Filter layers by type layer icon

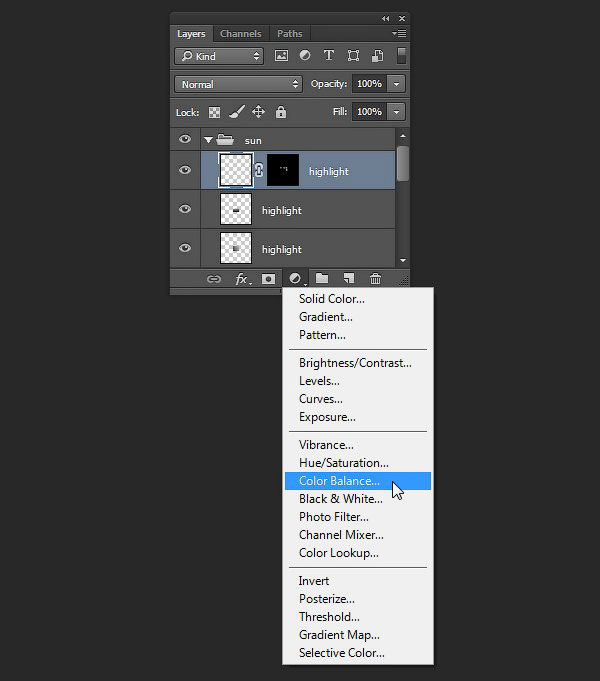(329, 55)
